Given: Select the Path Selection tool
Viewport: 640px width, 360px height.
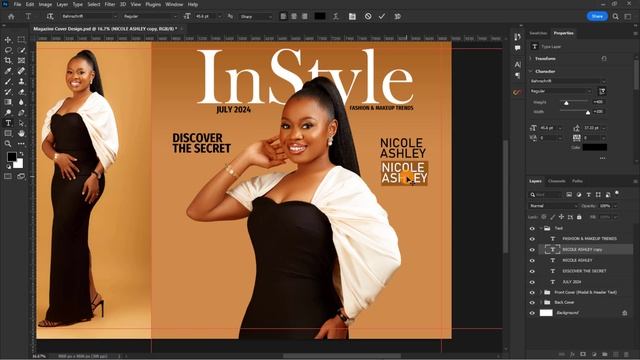Looking at the screenshot, I should coord(21,123).
